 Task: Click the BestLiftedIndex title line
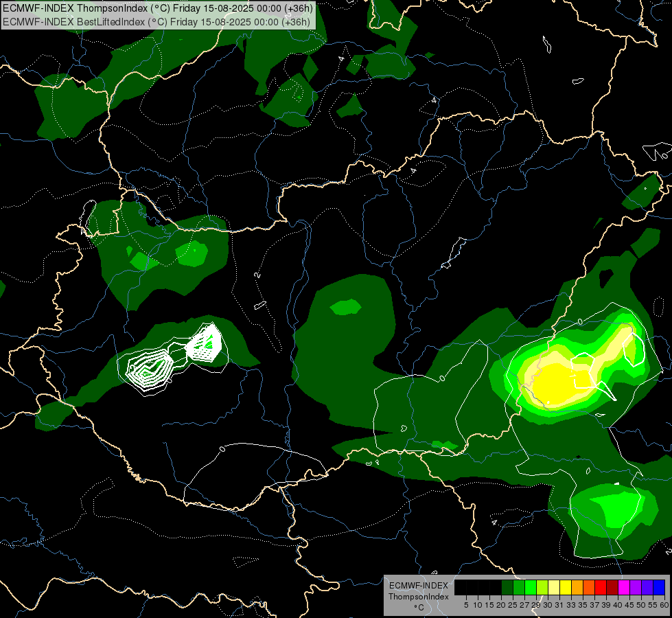(x=156, y=22)
